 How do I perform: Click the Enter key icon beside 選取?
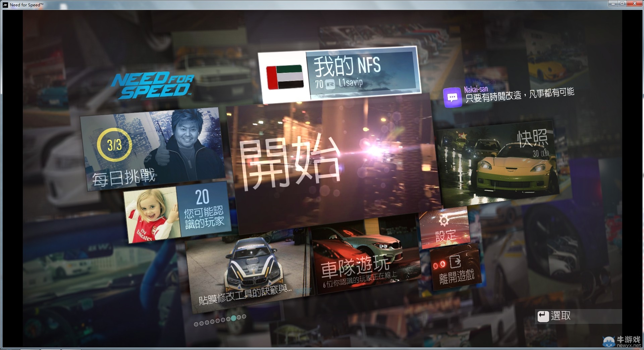pyautogui.click(x=543, y=316)
